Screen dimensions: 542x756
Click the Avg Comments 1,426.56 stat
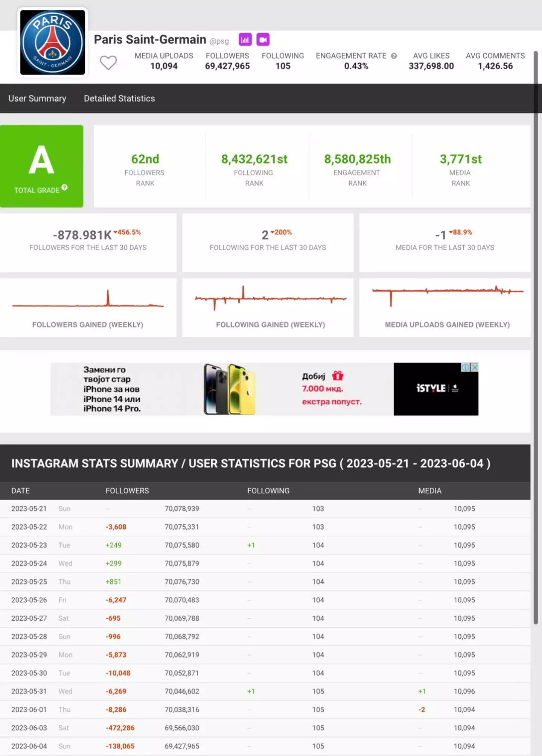[x=495, y=61]
